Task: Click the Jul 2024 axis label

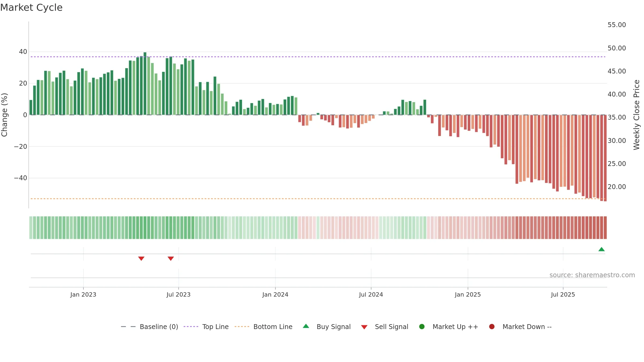Action: click(x=371, y=294)
